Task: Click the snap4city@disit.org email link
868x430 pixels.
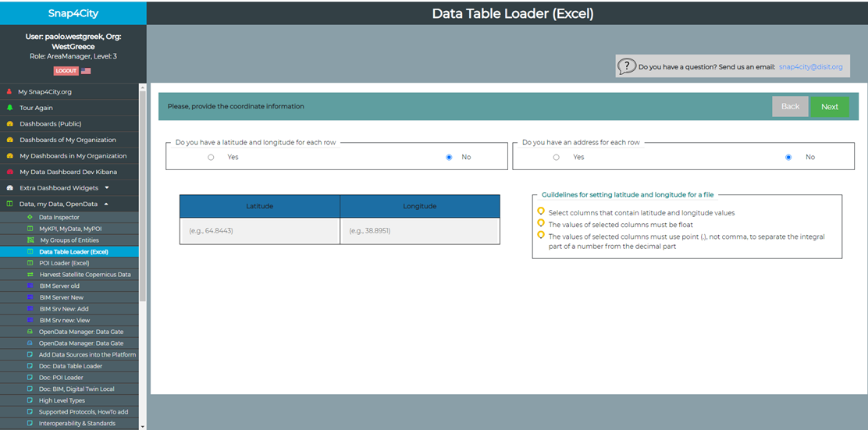Action: click(x=810, y=67)
